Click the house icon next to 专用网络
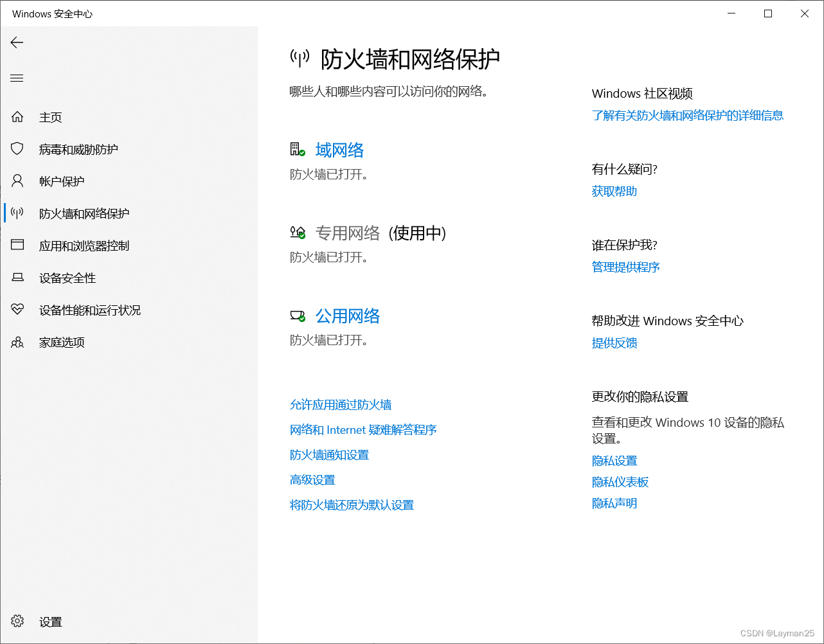The height and width of the screenshot is (644, 824). 298,233
